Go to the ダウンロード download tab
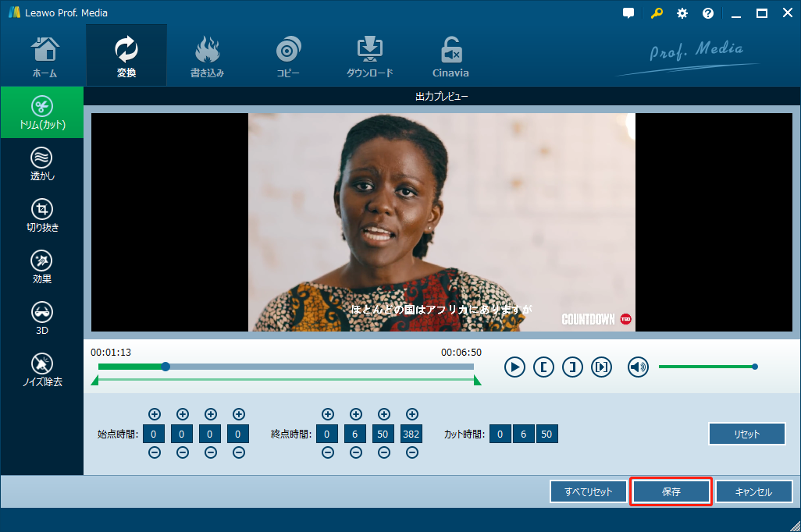801x532 pixels. [x=369, y=56]
